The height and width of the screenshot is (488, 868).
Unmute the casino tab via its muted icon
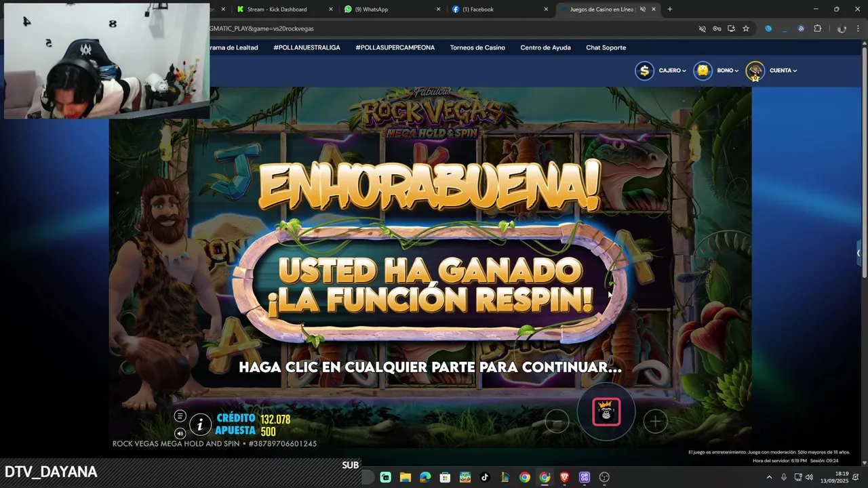coord(642,9)
